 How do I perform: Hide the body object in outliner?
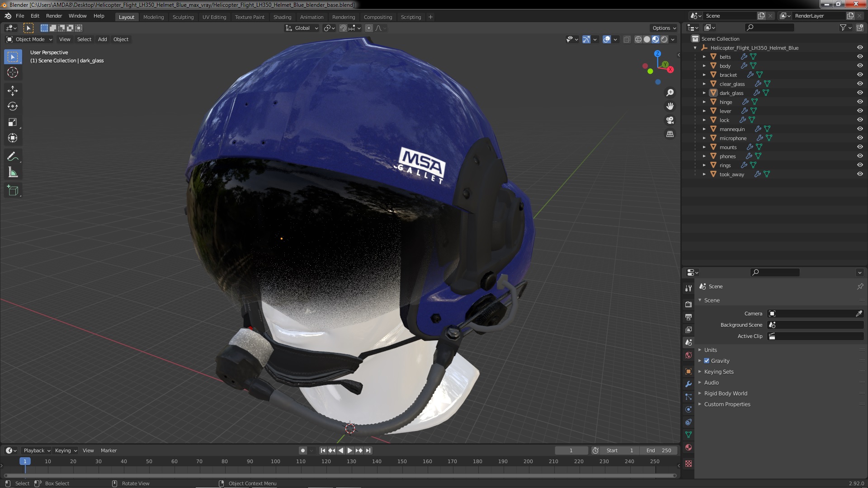pyautogui.click(x=860, y=66)
